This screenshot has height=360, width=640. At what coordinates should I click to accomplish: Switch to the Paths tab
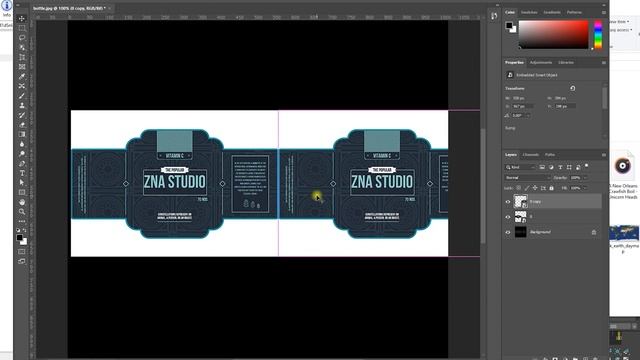550,155
